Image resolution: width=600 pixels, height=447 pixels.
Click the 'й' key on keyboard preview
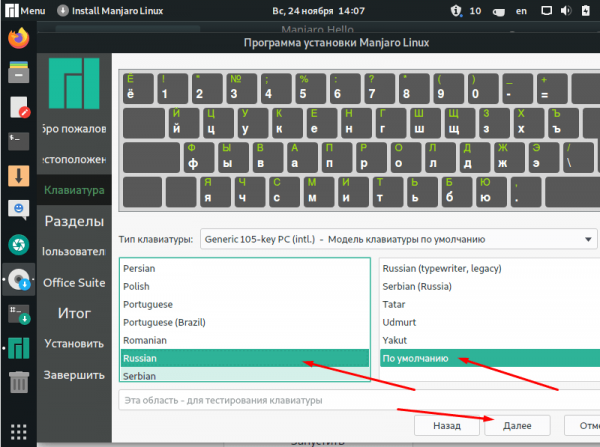tap(184, 123)
